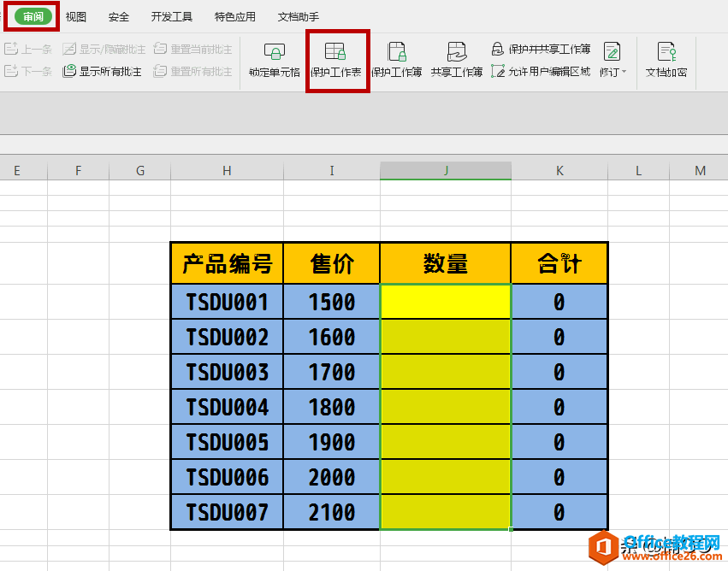This screenshot has width=728, height=571.
Task: Switch to the 开发工具 tab
Action: click(171, 17)
